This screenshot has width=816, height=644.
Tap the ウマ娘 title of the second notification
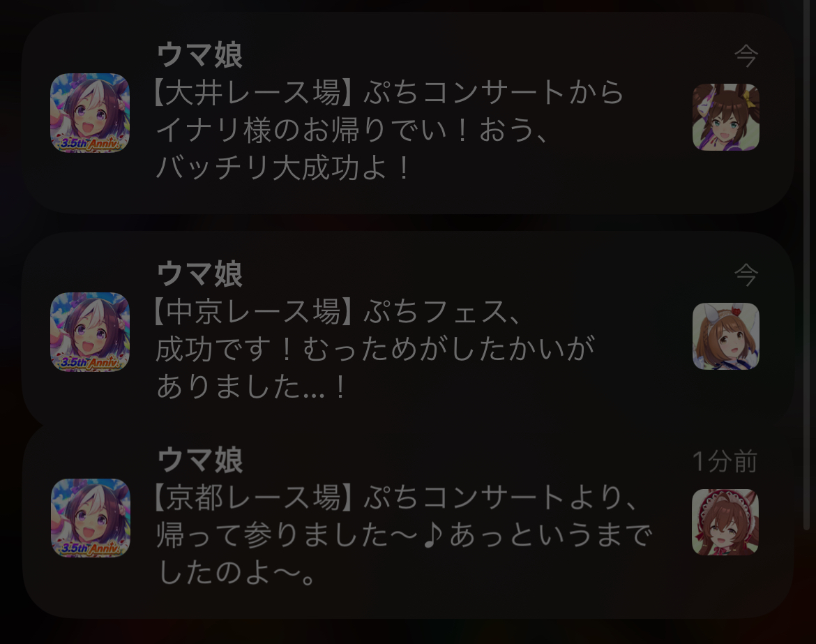200,274
